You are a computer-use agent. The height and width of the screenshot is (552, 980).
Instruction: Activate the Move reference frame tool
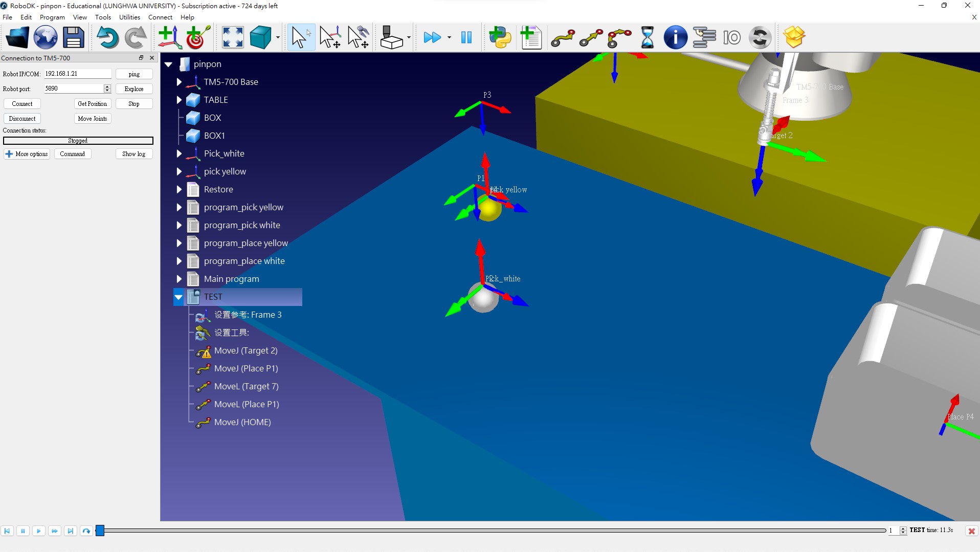tap(330, 37)
